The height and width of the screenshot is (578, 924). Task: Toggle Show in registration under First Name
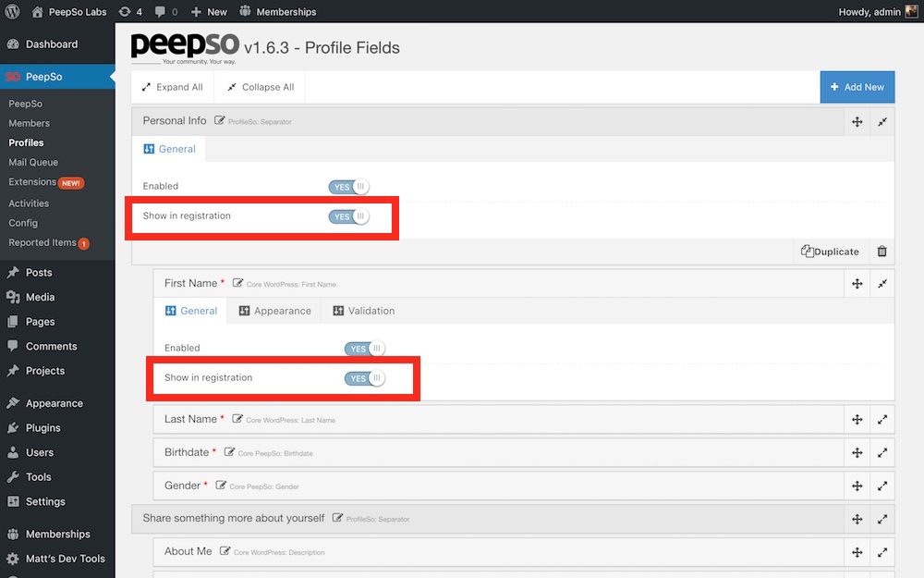[365, 378]
